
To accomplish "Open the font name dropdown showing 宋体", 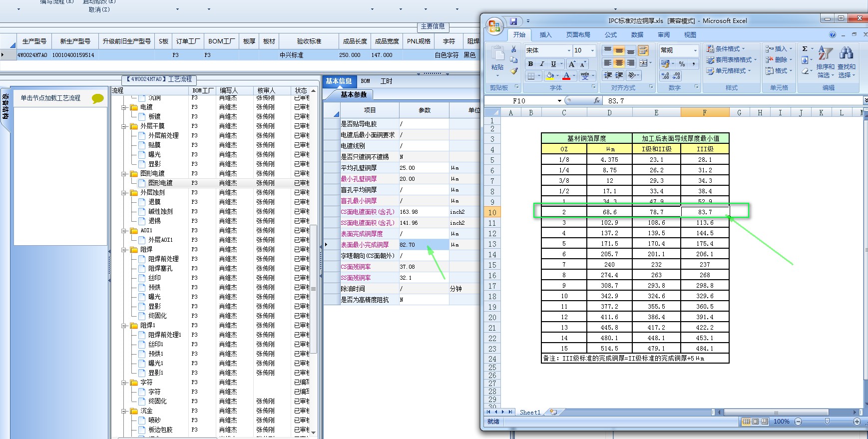I will 548,50.
